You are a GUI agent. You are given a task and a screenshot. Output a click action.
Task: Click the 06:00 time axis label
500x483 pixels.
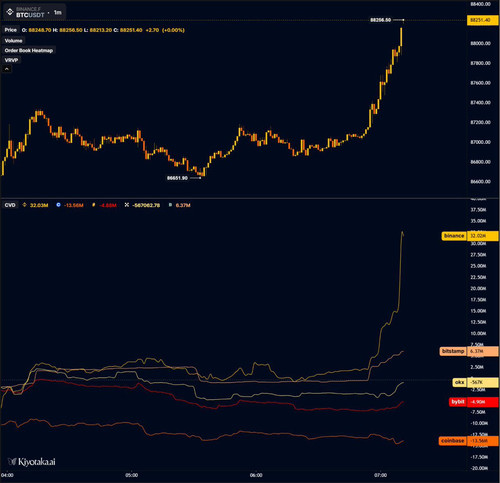256,475
